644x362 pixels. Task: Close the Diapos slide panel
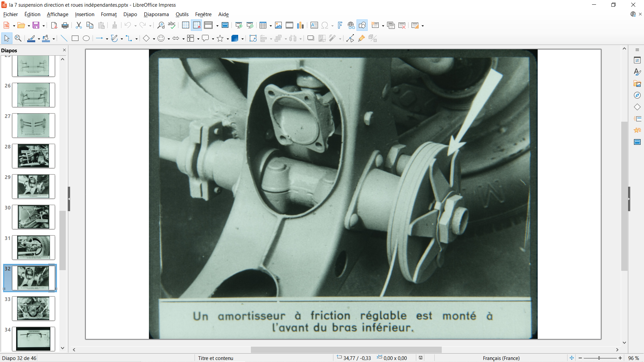click(64, 50)
